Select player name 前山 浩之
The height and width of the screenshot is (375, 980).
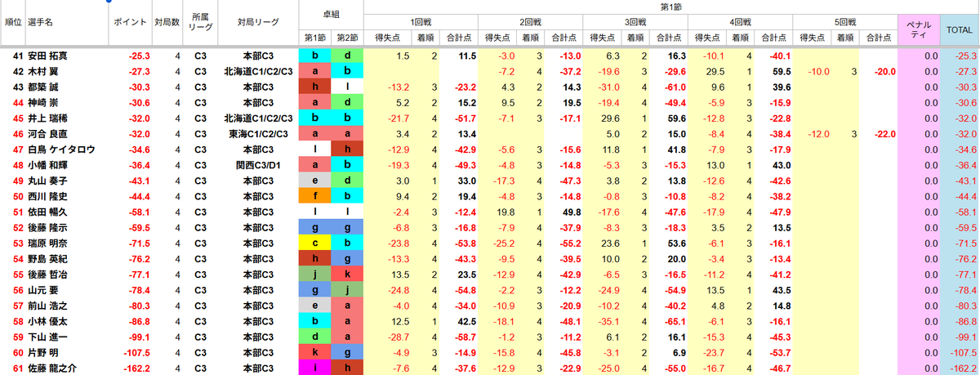[47, 305]
